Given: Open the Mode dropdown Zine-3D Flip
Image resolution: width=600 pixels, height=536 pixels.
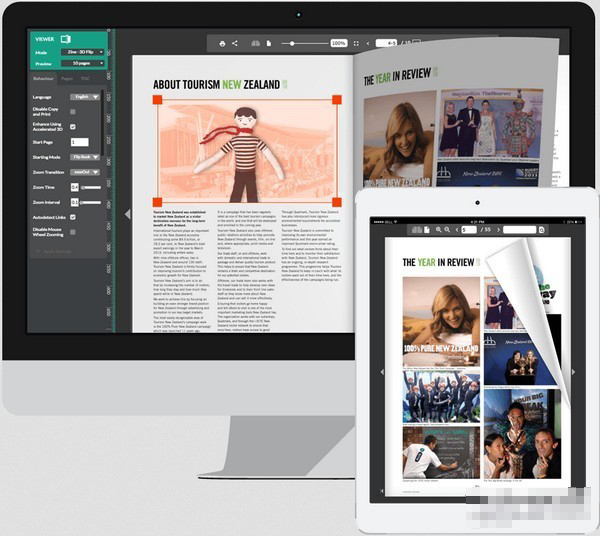Looking at the screenshot, I should coord(83,52).
